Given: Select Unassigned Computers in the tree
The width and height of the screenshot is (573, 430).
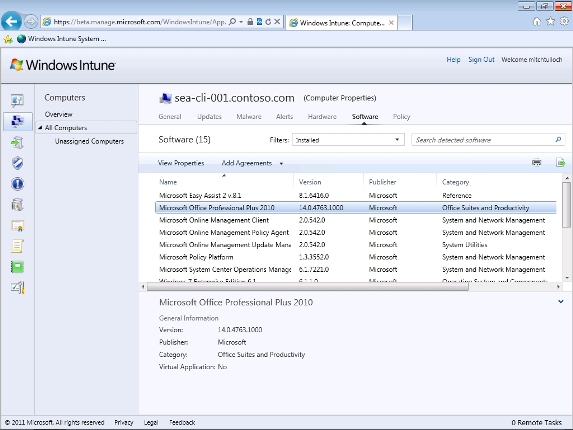Looking at the screenshot, I should coord(89,141).
